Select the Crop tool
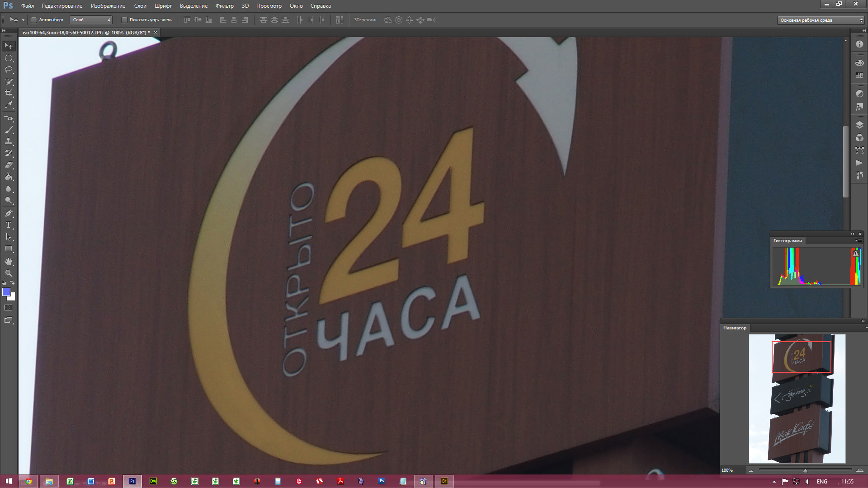868x488 pixels. [x=9, y=93]
